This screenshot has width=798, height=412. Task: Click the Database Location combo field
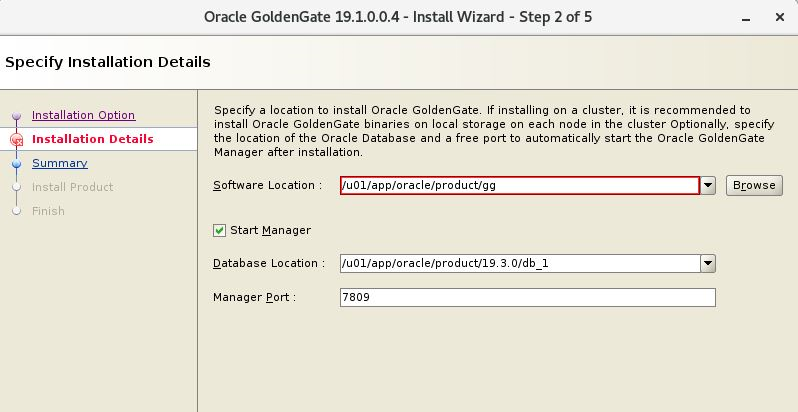[x=520, y=263]
